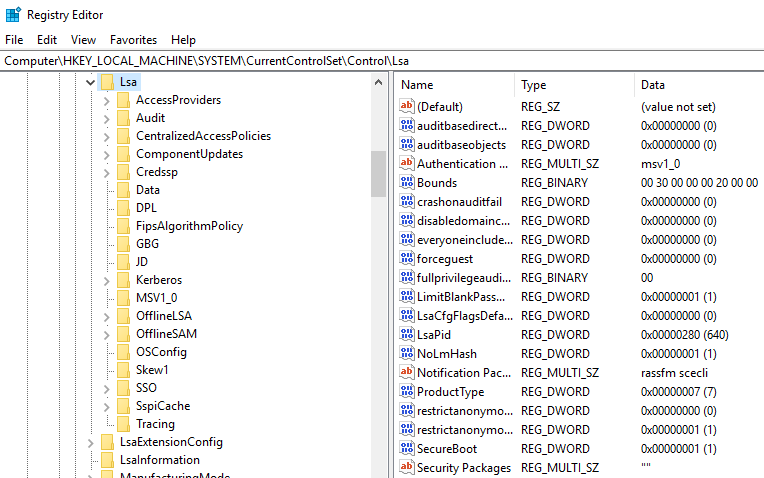Screen dimensions: 764x478
Task: Sort values by Name column header
Action: [x=455, y=85]
